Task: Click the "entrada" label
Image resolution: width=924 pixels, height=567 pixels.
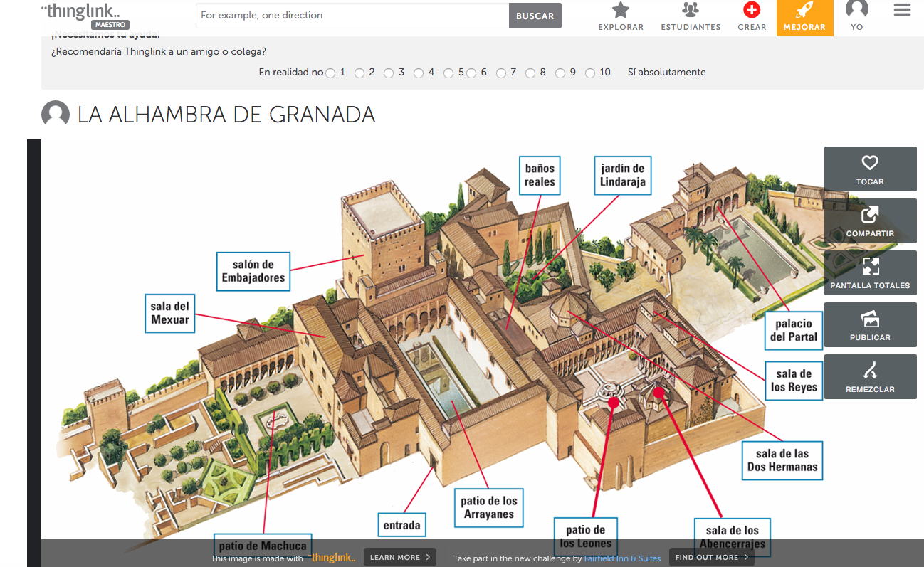Action: pos(401,525)
